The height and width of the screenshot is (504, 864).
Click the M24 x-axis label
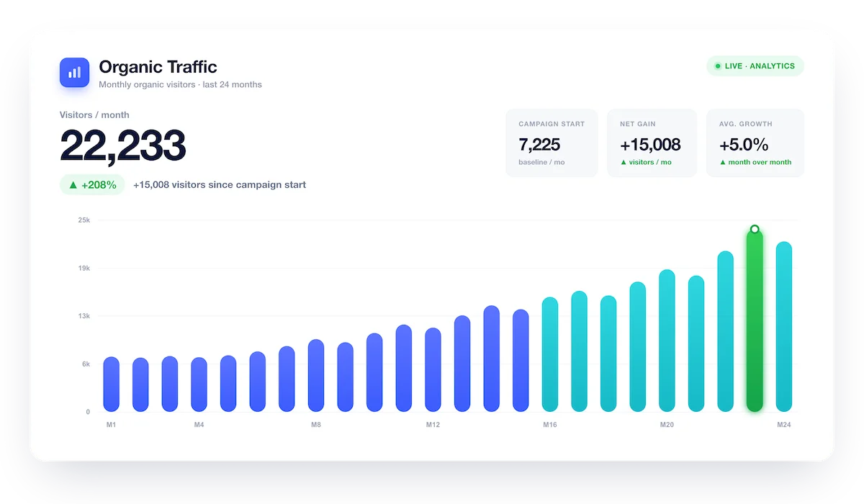(x=784, y=425)
